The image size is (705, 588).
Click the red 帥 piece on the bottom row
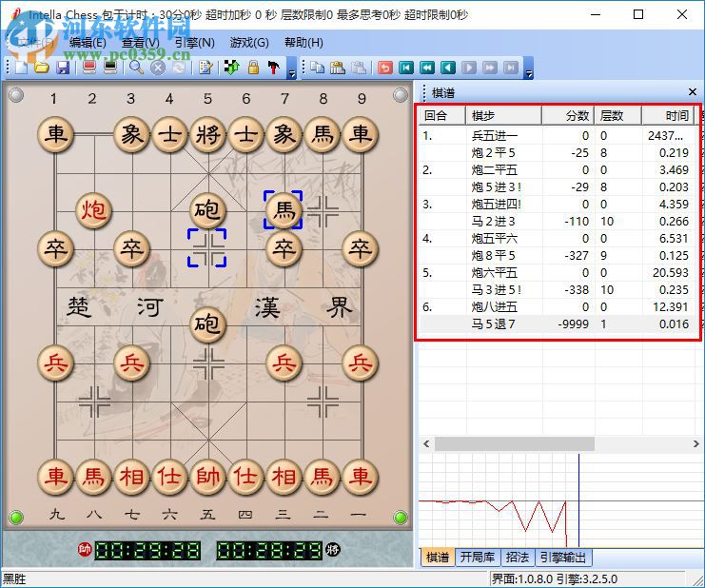[x=207, y=476]
